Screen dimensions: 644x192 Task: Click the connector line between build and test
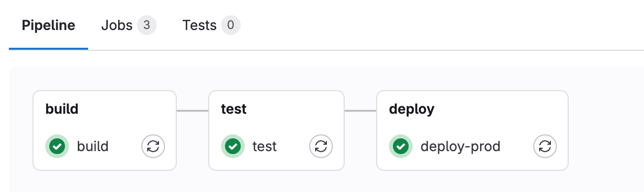(x=193, y=111)
